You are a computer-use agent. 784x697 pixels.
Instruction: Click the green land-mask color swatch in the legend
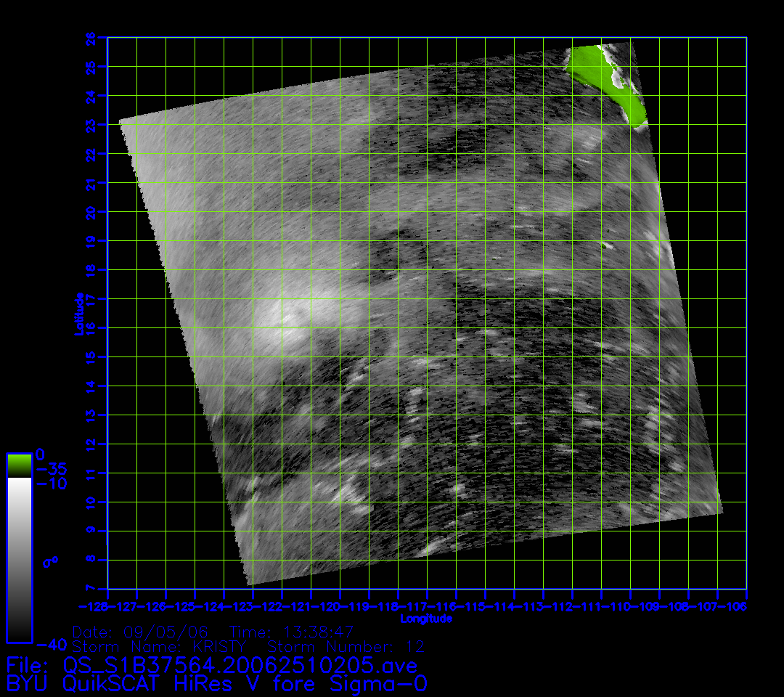[19, 465]
